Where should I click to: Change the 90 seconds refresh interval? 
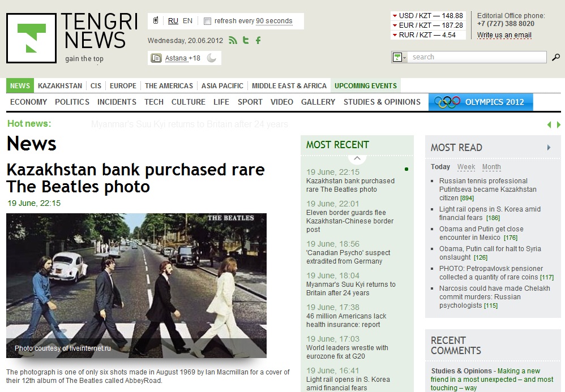(274, 21)
